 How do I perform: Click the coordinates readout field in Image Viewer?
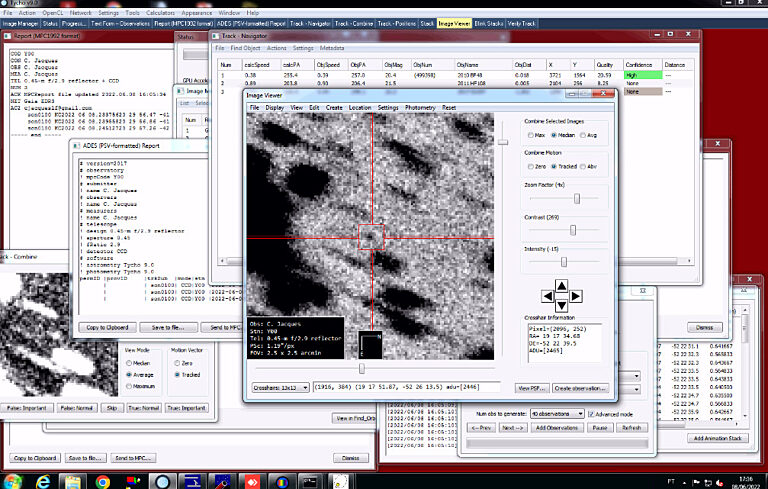407,388
